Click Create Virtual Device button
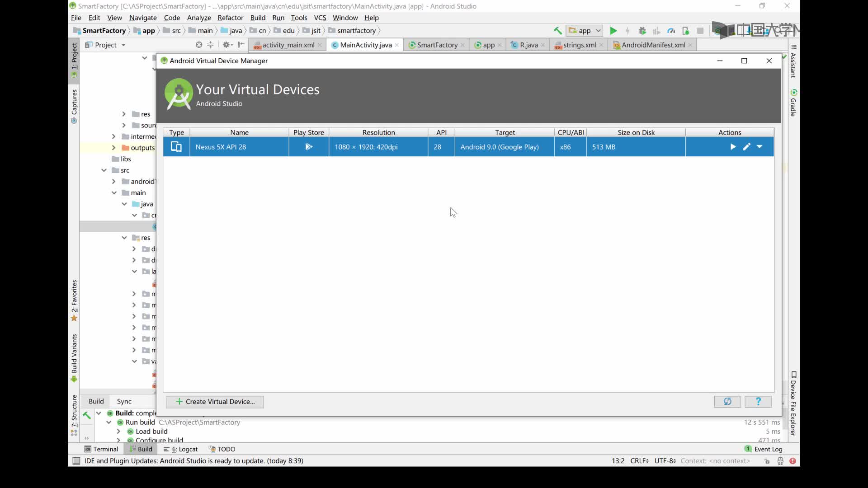The width and height of the screenshot is (868, 488). [x=215, y=402]
